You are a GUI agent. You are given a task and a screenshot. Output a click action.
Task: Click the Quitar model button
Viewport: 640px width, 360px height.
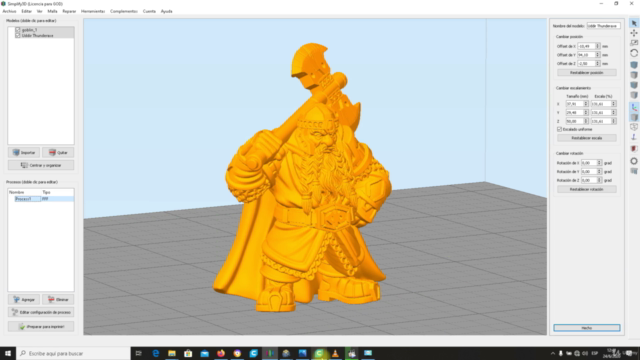pyautogui.click(x=58, y=153)
